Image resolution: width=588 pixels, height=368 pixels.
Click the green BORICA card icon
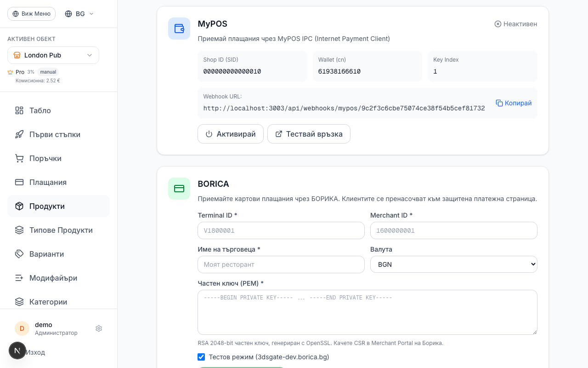[179, 189]
